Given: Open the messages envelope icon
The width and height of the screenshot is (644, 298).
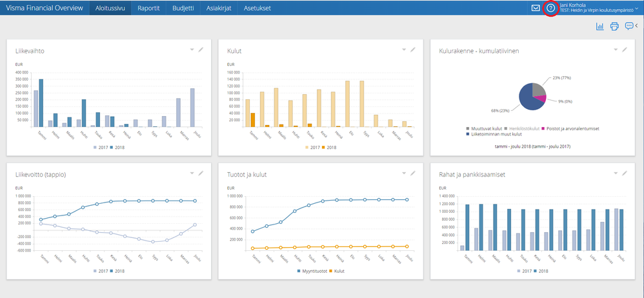Looking at the screenshot, I should [x=536, y=8].
